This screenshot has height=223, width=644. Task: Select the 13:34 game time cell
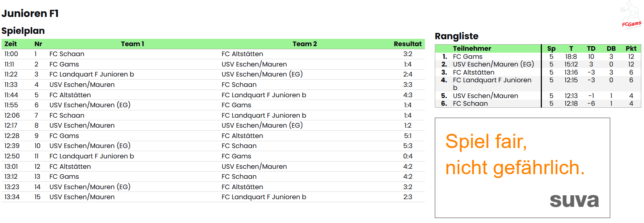[12, 197]
